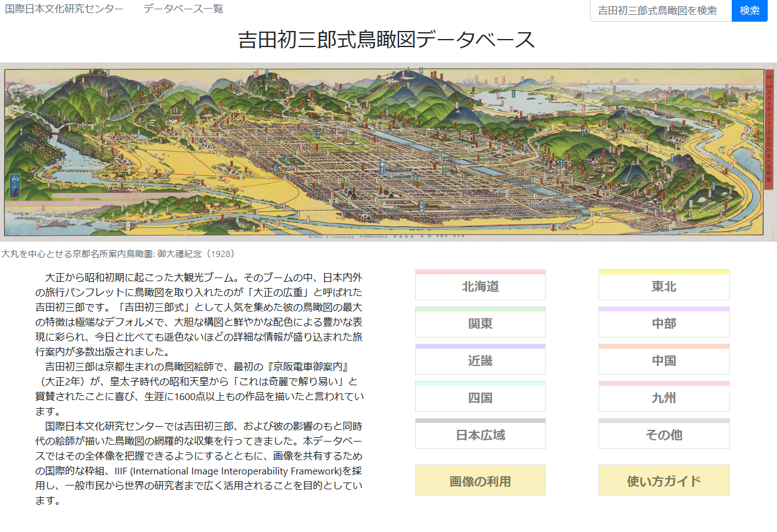Open the 近畿 region category
777x532 pixels.
coord(480,361)
